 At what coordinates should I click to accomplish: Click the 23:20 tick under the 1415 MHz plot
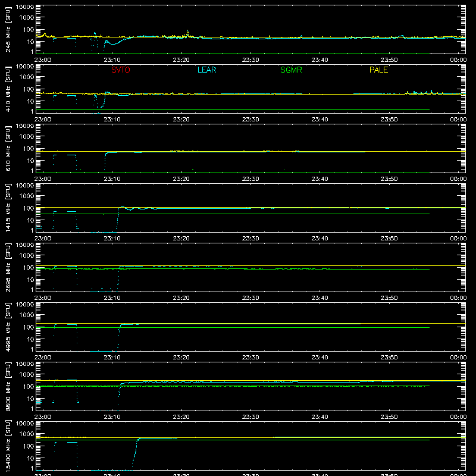click(x=181, y=239)
